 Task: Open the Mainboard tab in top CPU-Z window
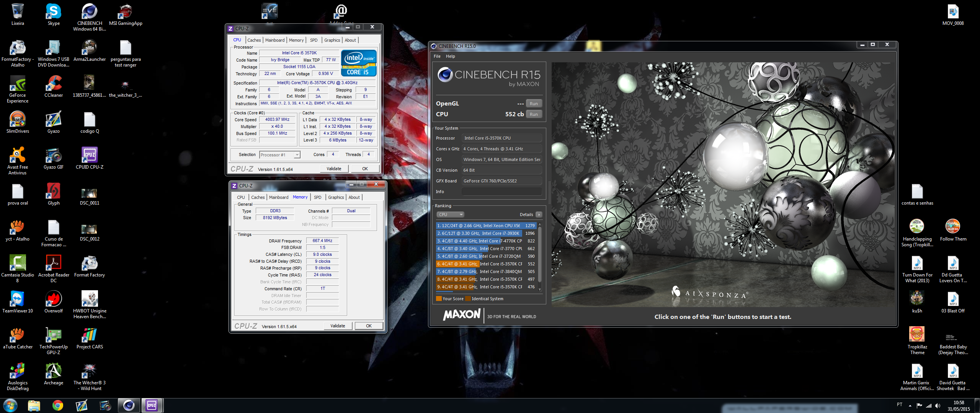(275, 40)
